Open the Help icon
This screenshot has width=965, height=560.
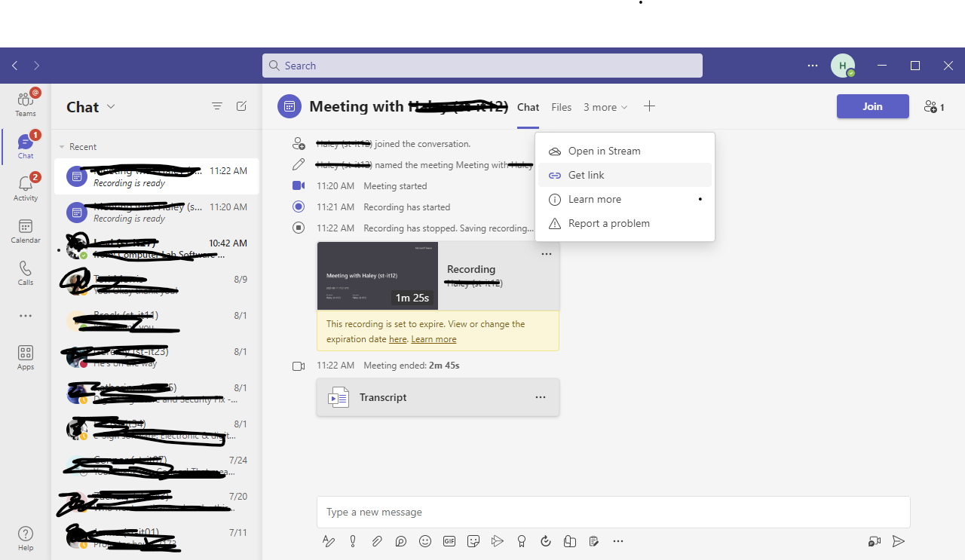(26, 538)
